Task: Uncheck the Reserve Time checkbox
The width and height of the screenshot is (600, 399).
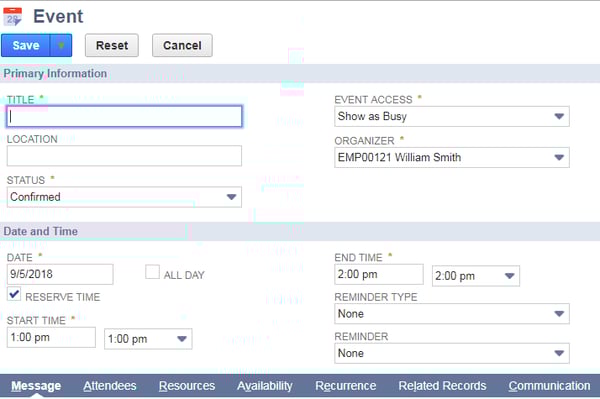Action: 14,294
